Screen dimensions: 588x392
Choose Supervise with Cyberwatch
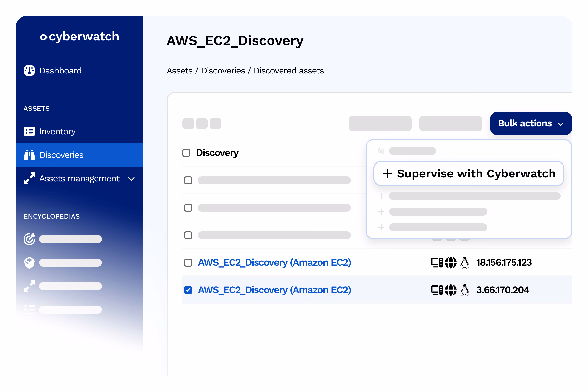pos(469,173)
